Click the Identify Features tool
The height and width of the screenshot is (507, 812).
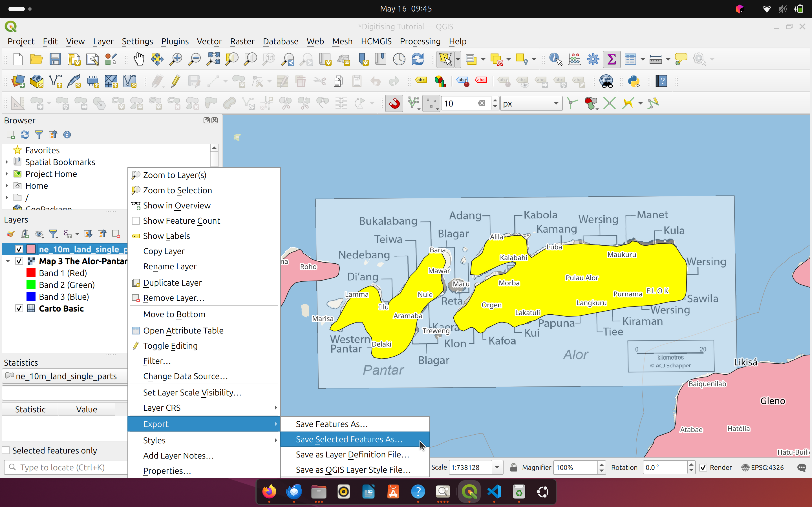click(555, 59)
